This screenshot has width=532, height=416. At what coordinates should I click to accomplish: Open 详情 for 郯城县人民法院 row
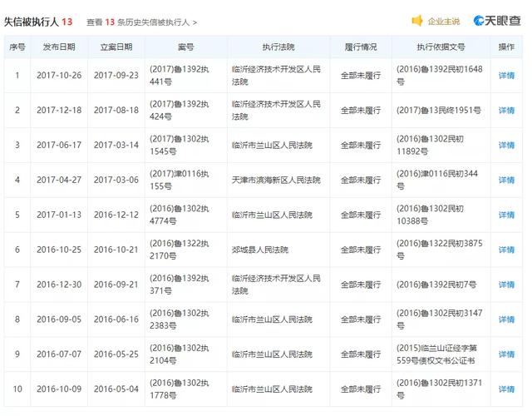(x=506, y=250)
